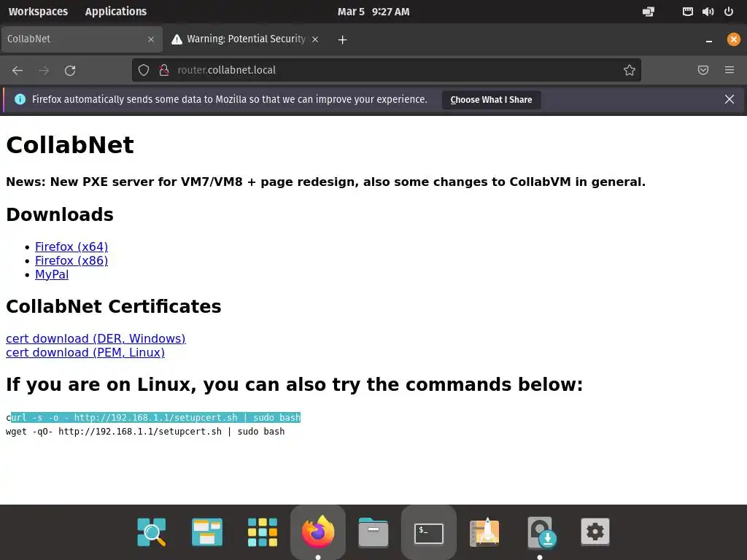Screen dimensions: 747x560
Task: Reload the current page
Action: (70, 71)
